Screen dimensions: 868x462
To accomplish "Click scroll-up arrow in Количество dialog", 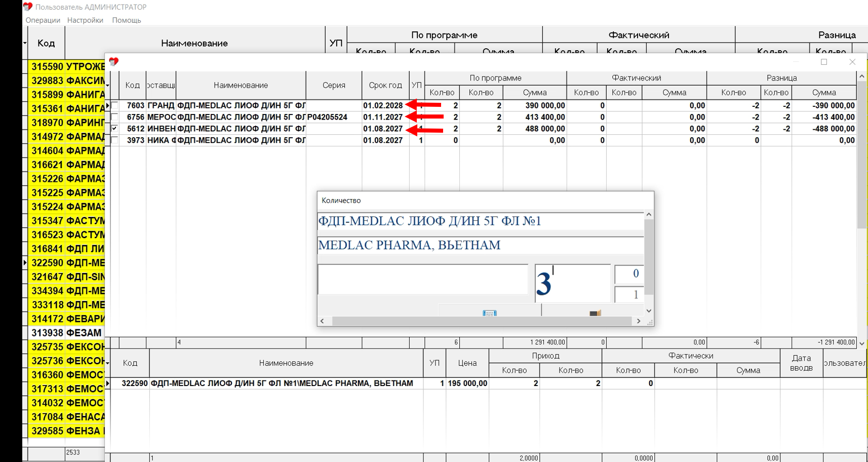I will 649,214.
